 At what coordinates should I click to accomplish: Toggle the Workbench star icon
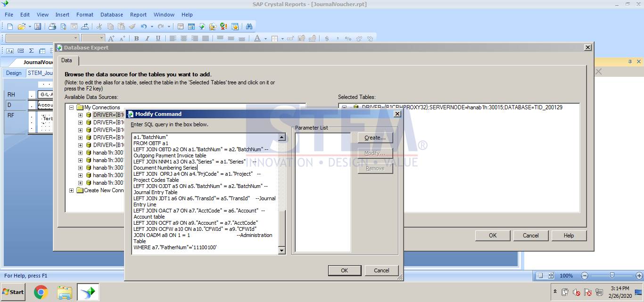[235, 26]
